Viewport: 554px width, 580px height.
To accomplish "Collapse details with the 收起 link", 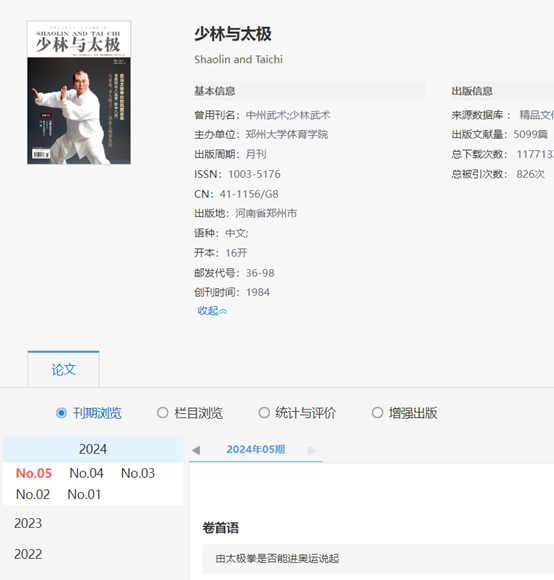I will tap(212, 311).
